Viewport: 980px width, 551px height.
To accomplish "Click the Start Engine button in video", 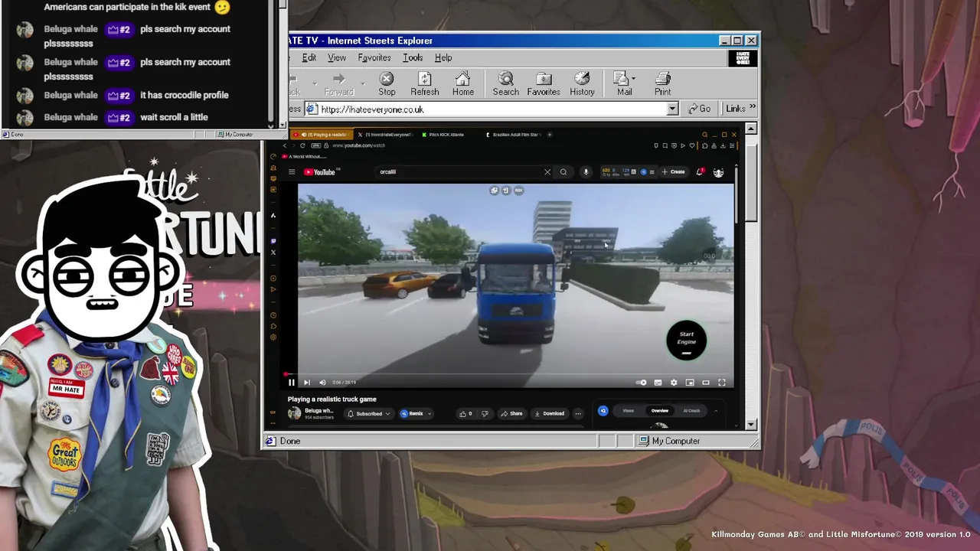I will point(687,341).
